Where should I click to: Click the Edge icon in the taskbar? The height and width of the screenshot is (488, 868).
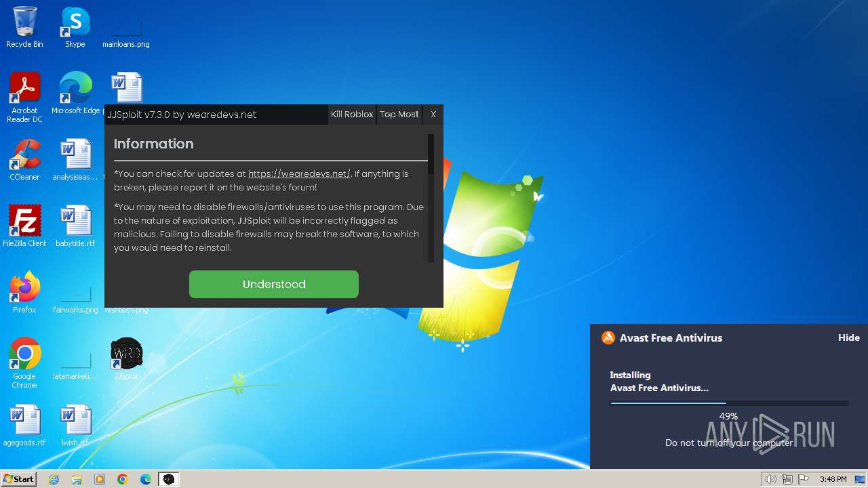[x=146, y=479]
